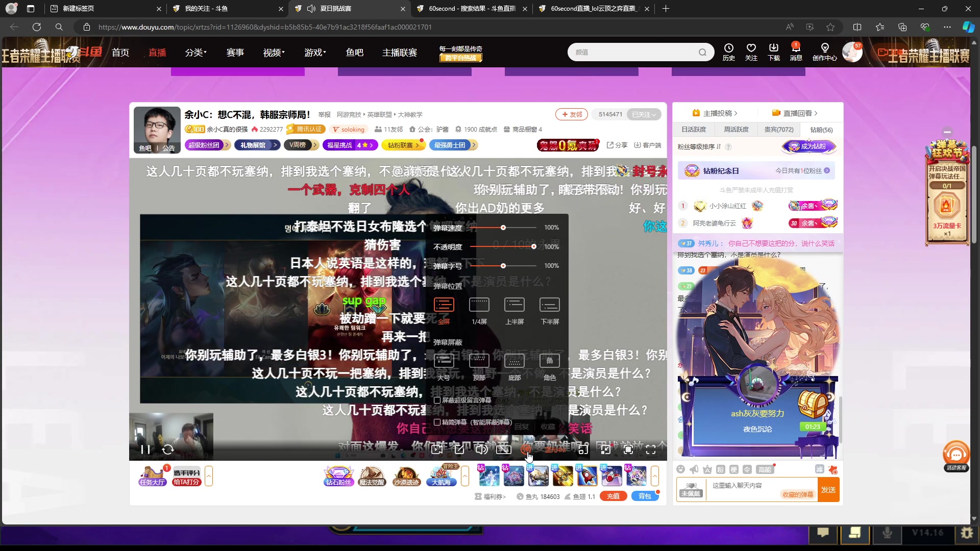Image resolution: width=980 pixels, height=551 pixels.
Task: Select 全屏 danmaku position
Action: coord(444,310)
